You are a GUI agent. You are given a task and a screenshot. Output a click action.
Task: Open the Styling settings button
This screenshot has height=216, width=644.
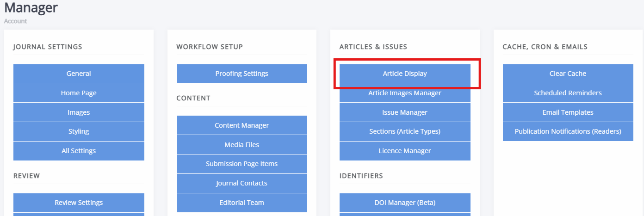point(79,131)
